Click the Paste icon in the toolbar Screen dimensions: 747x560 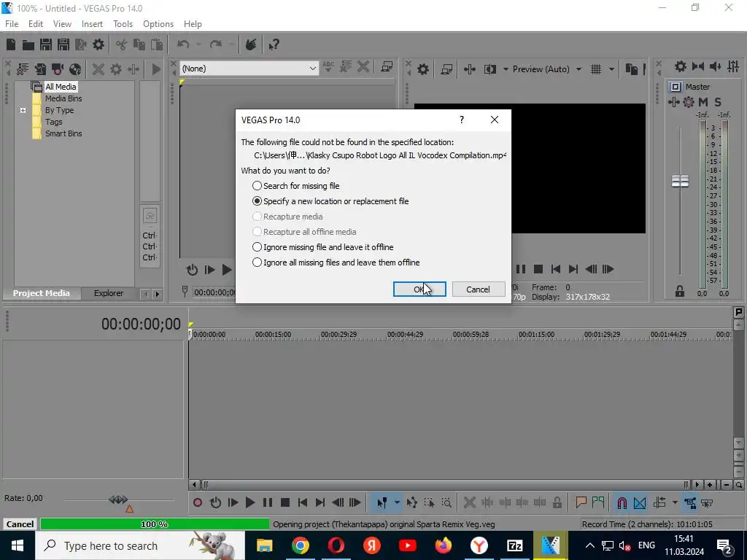(157, 44)
